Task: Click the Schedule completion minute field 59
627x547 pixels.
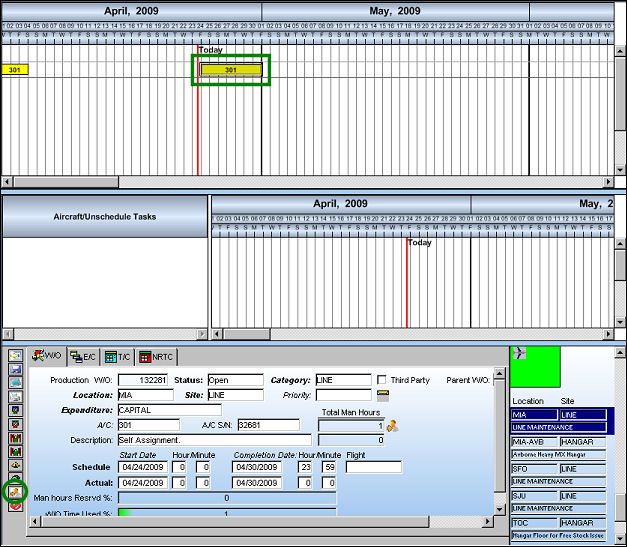Action: pyautogui.click(x=329, y=467)
